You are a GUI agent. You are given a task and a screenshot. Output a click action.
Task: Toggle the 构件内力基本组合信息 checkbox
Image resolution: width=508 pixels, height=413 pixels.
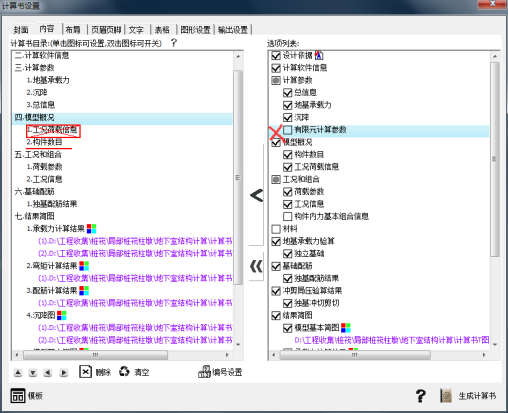pos(287,217)
